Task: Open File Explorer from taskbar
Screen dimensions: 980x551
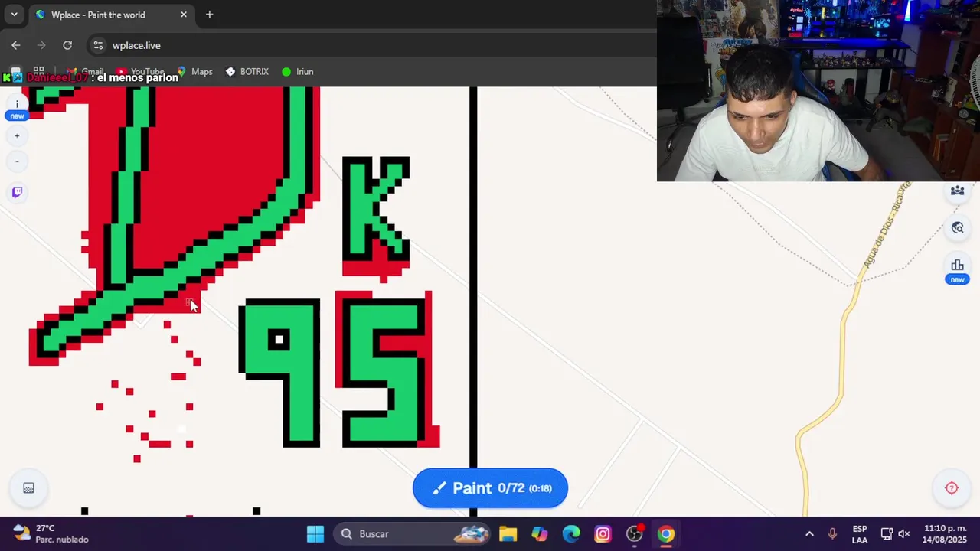Action: pos(508,534)
